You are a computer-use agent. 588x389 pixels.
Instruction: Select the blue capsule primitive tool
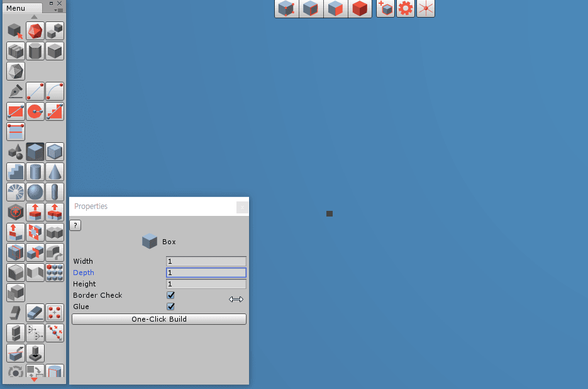coord(55,192)
